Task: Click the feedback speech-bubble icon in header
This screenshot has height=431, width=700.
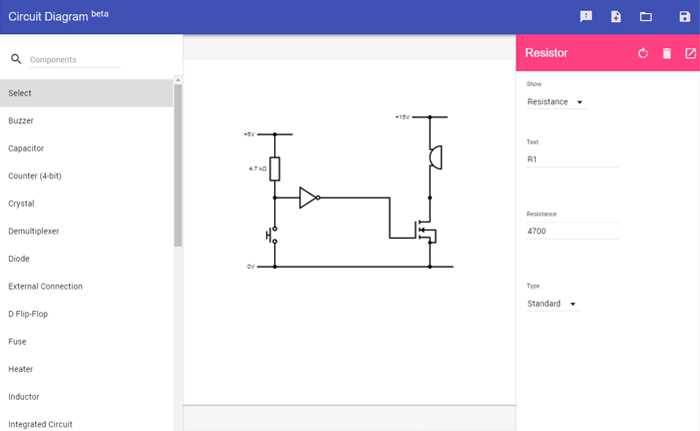Action: (586, 17)
